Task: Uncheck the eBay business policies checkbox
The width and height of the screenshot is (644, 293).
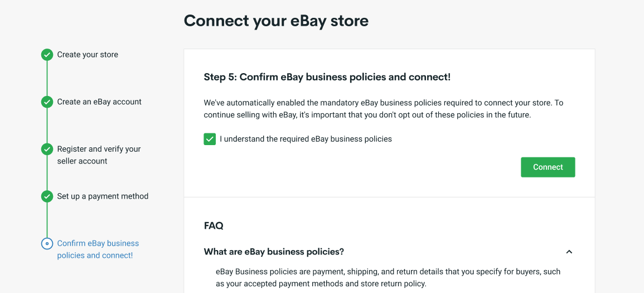Action: click(210, 140)
